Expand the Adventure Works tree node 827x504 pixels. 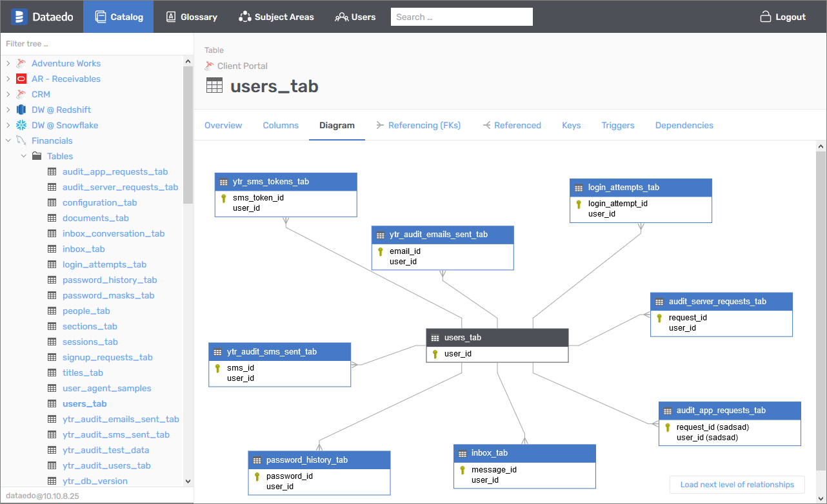8,63
